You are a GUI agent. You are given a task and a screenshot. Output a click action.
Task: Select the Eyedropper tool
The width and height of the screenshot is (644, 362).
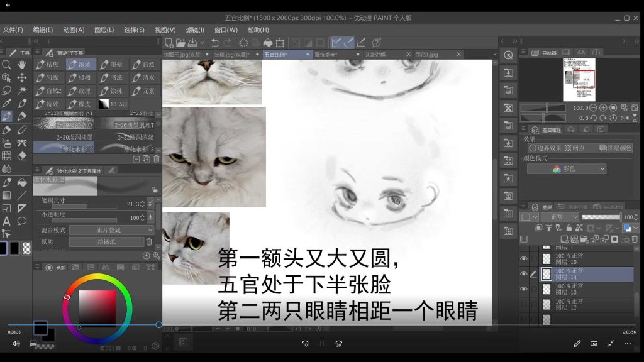coord(6,103)
